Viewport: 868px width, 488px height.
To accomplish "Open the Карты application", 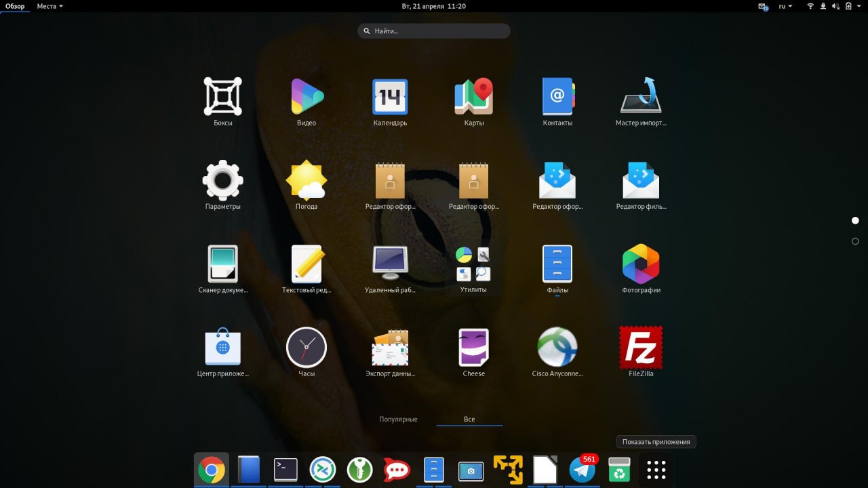I will (474, 102).
